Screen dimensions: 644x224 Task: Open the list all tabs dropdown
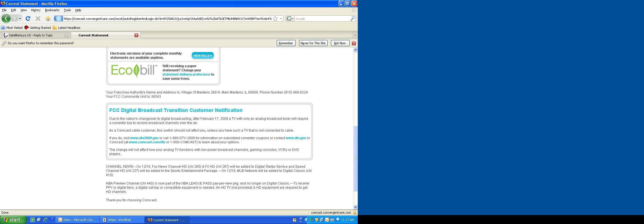[355, 35]
